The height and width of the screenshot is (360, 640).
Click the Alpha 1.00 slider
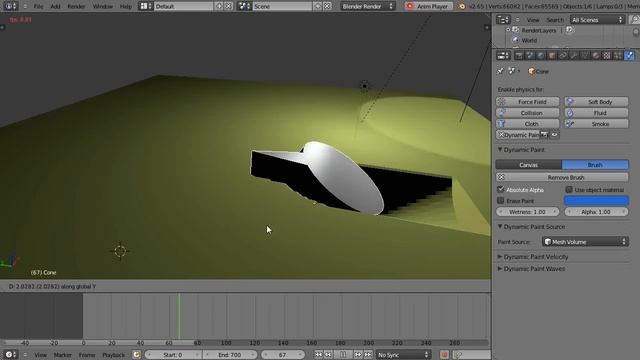point(596,212)
